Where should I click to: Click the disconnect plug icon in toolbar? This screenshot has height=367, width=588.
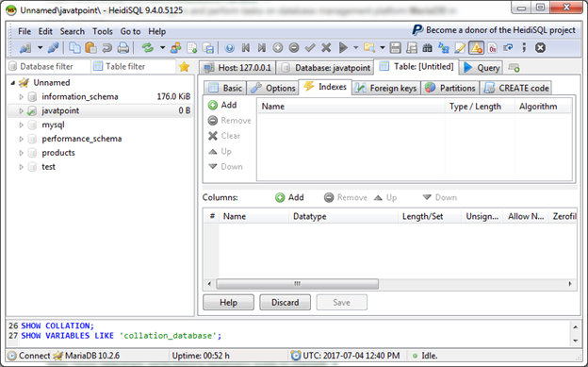click(x=53, y=48)
